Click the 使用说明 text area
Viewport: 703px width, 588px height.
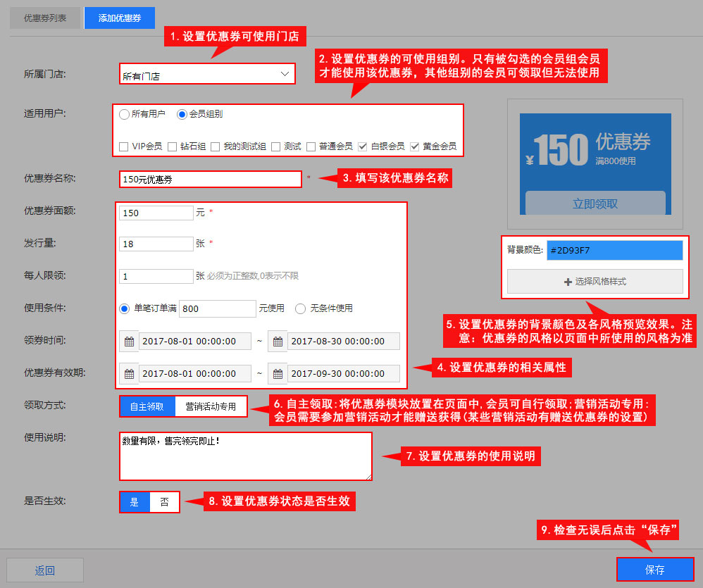click(246, 456)
